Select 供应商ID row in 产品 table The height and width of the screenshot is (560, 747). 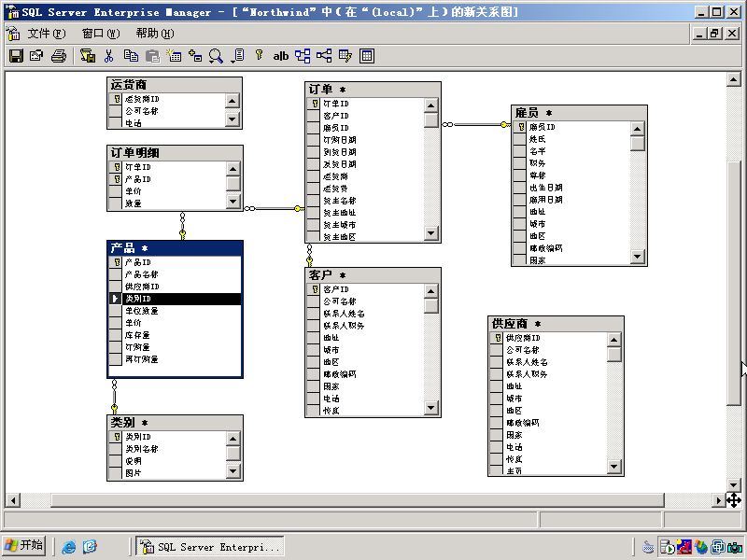175,287
